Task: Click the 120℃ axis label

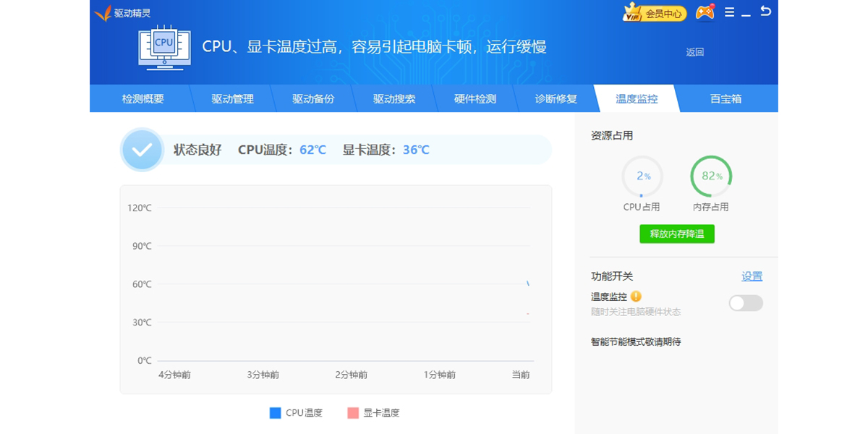Action: [x=140, y=208]
